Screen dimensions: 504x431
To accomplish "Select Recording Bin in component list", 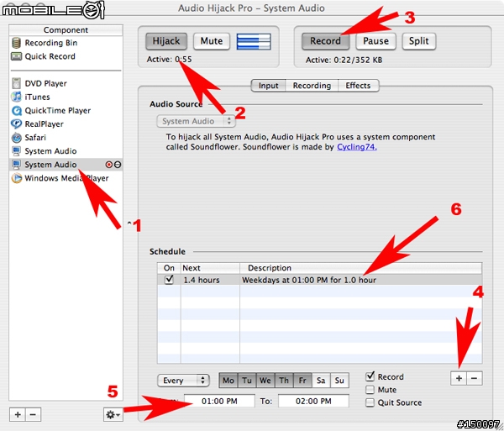I will (x=66, y=43).
